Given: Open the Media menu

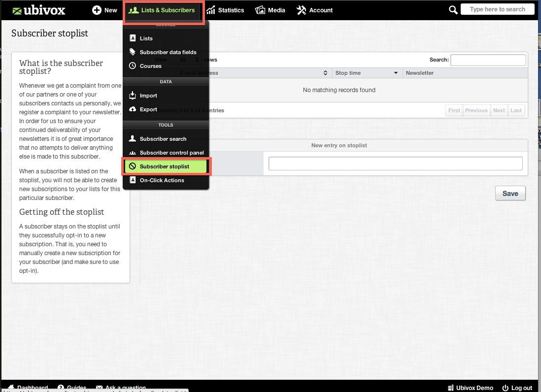Looking at the screenshot, I should pyautogui.click(x=270, y=10).
